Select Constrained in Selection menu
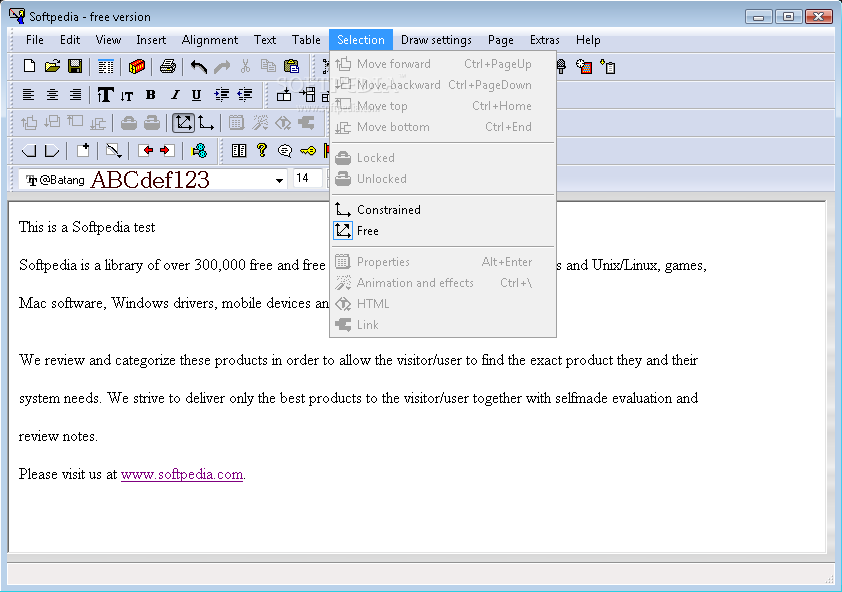The height and width of the screenshot is (592, 842). [x=442, y=210]
